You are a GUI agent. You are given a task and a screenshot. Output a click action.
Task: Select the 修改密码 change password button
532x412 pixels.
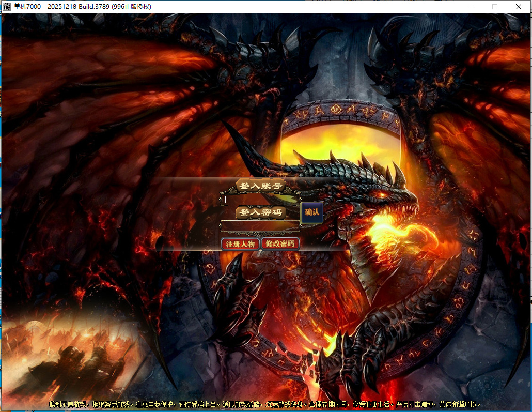click(x=280, y=243)
